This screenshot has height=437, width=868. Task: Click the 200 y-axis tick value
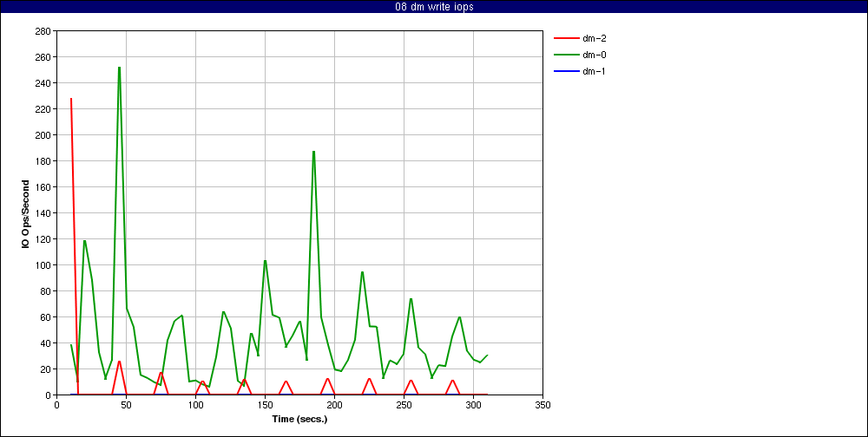(x=43, y=135)
